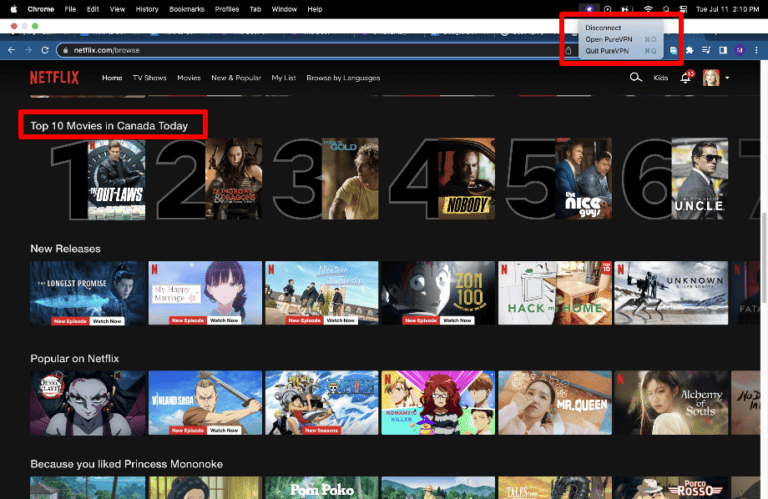Open the New & Popular page

(238, 77)
